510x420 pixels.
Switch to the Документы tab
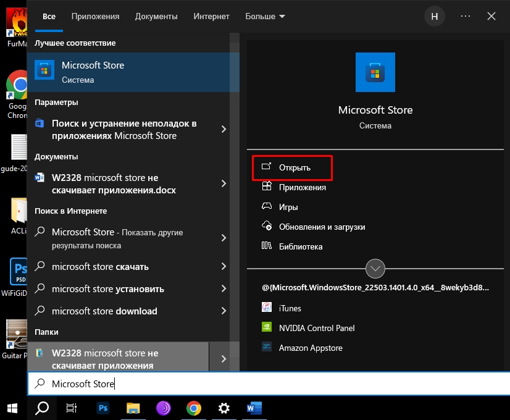[156, 16]
